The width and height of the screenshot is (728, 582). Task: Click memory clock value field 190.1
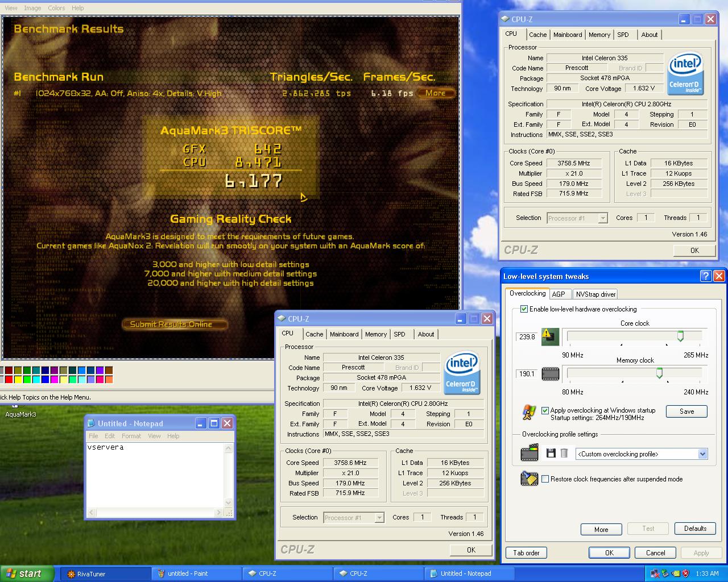[x=527, y=373]
